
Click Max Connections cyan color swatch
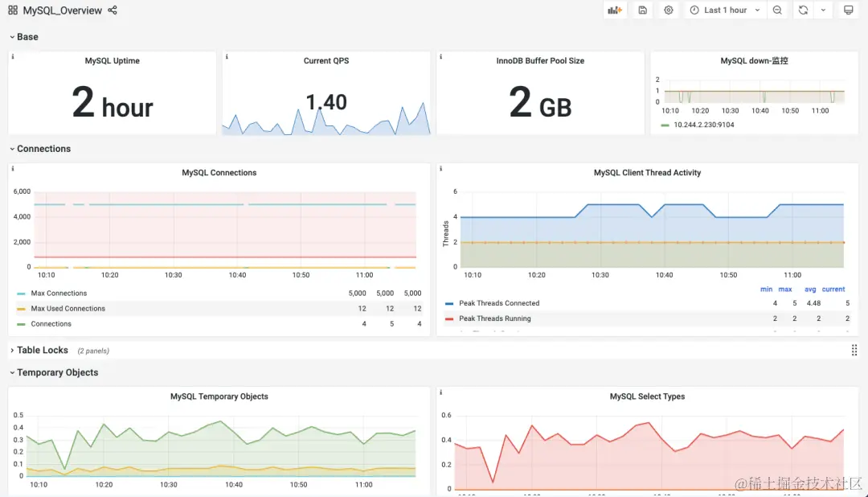21,294
